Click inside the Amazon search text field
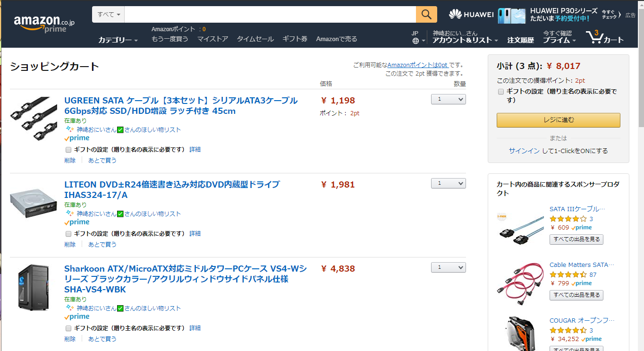 (270, 15)
